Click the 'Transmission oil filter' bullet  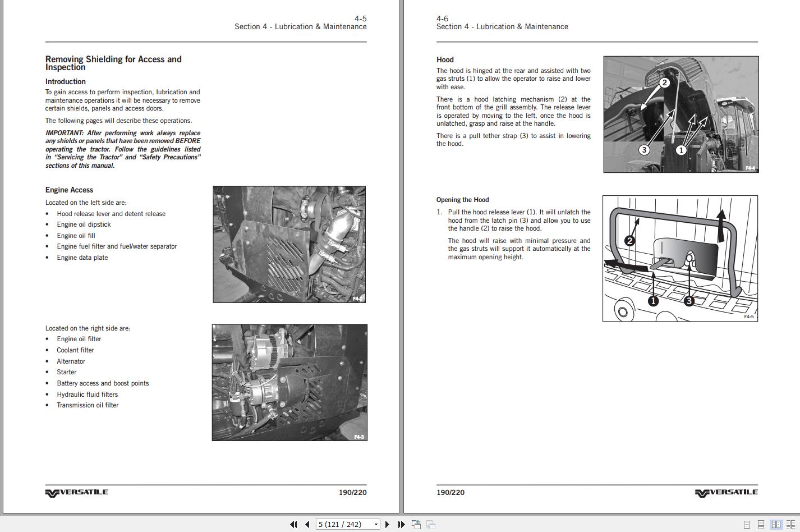click(88, 405)
